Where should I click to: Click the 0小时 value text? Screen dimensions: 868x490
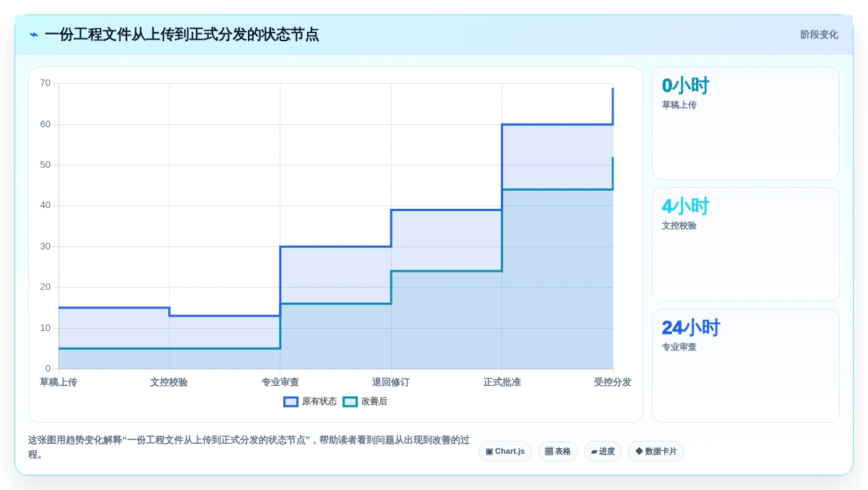tap(685, 85)
